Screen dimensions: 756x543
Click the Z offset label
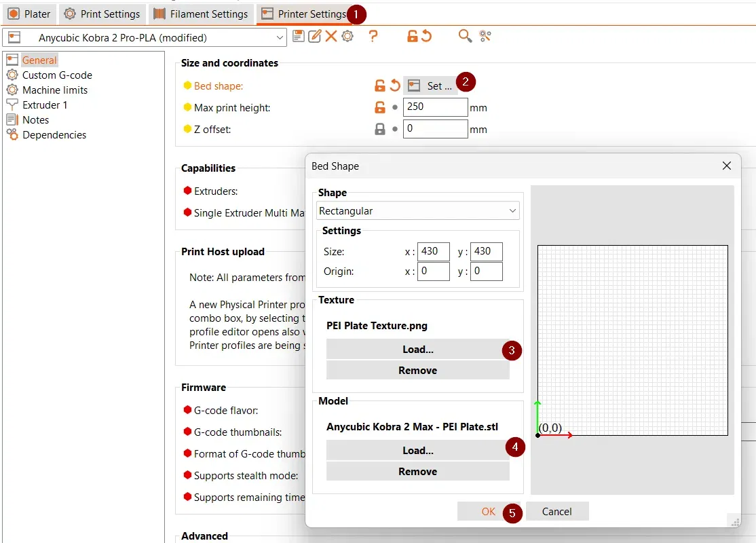(212, 129)
